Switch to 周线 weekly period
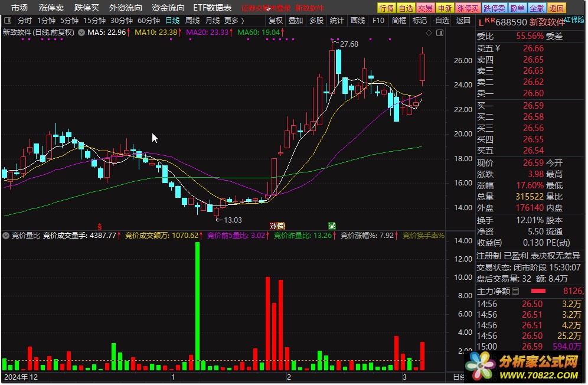Screen dimensions: 588x385 pos(192,20)
